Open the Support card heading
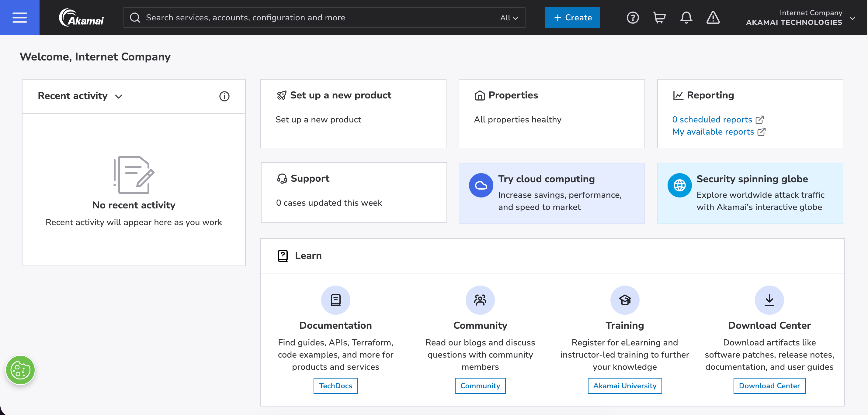This screenshot has height=415, width=868. 310,179
